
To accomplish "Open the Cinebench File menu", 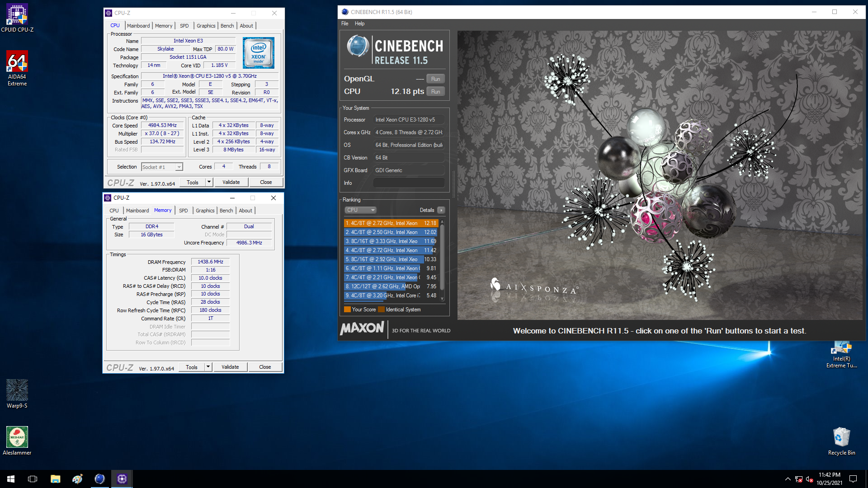I will pos(345,23).
